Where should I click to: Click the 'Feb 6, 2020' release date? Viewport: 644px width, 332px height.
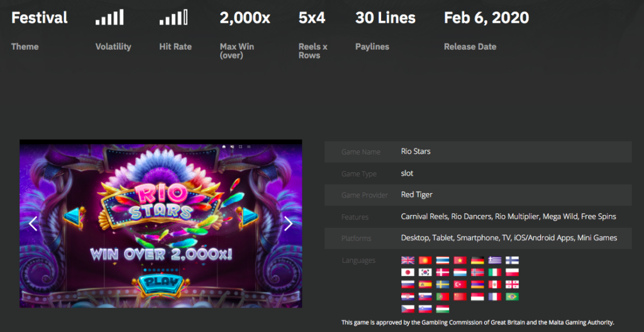(486, 18)
